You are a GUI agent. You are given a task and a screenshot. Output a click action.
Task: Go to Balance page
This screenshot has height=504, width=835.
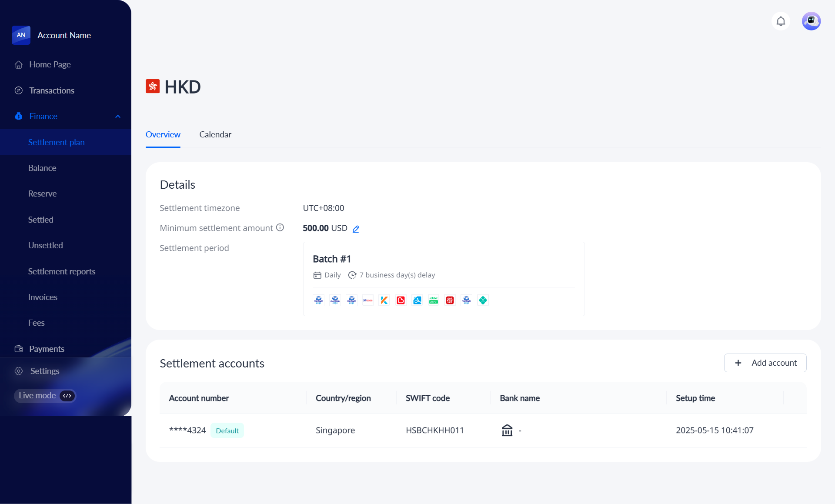(42, 168)
